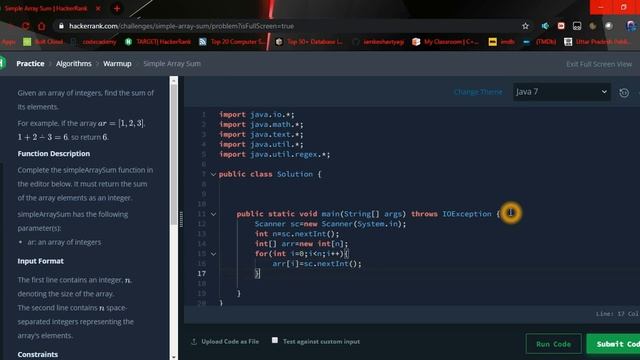The width and height of the screenshot is (640, 360).
Task: Enable Test against custom input checkbox
Action: (x=275, y=340)
